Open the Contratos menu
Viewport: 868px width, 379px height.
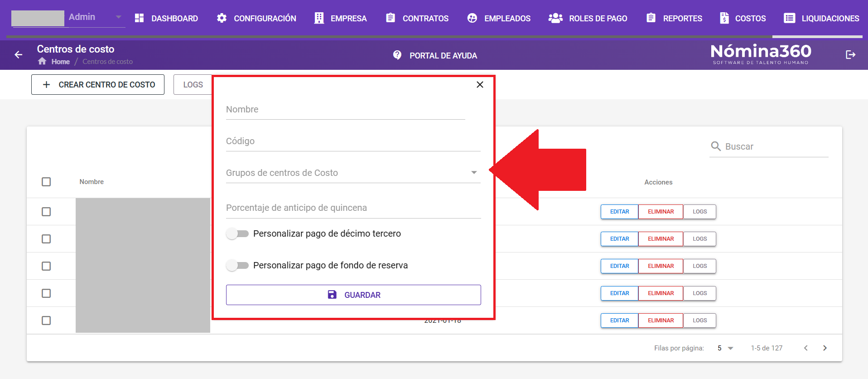[x=417, y=18]
